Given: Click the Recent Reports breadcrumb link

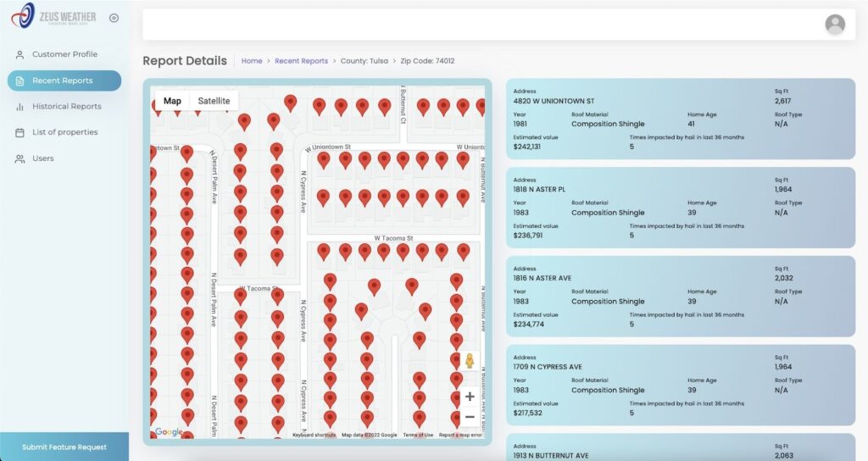Looking at the screenshot, I should [301, 61].
